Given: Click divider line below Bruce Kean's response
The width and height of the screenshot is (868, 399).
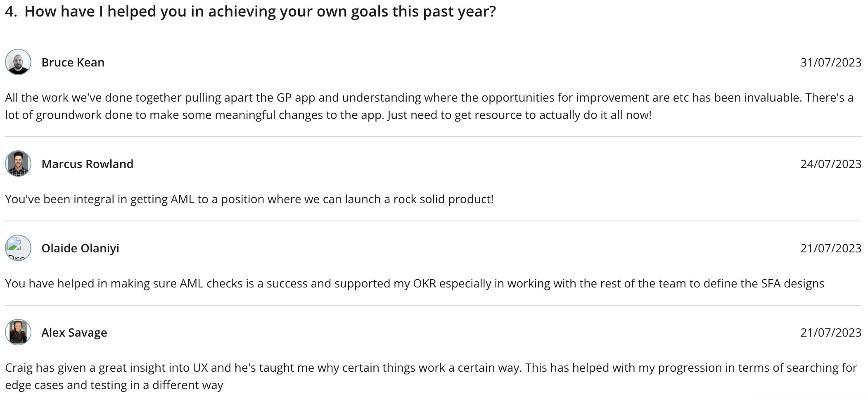Looking at the screenshot, I should 433,137.
